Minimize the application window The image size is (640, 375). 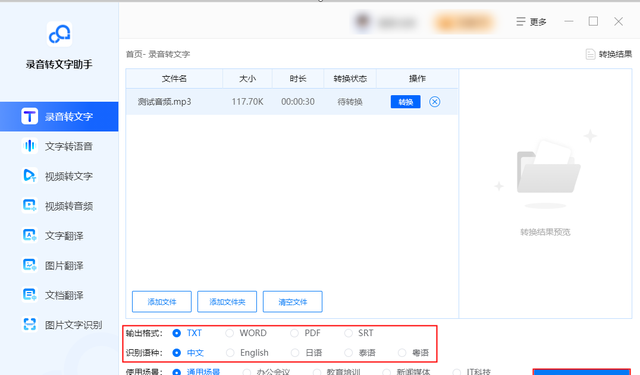[569, 22]
